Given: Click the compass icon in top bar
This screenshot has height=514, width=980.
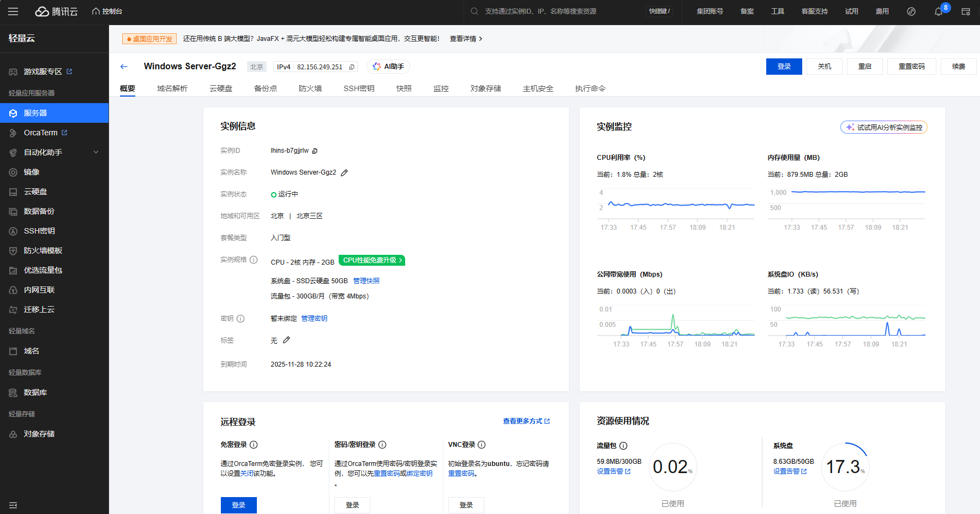Looking at the screenshot, I should (x=911, y=11).
